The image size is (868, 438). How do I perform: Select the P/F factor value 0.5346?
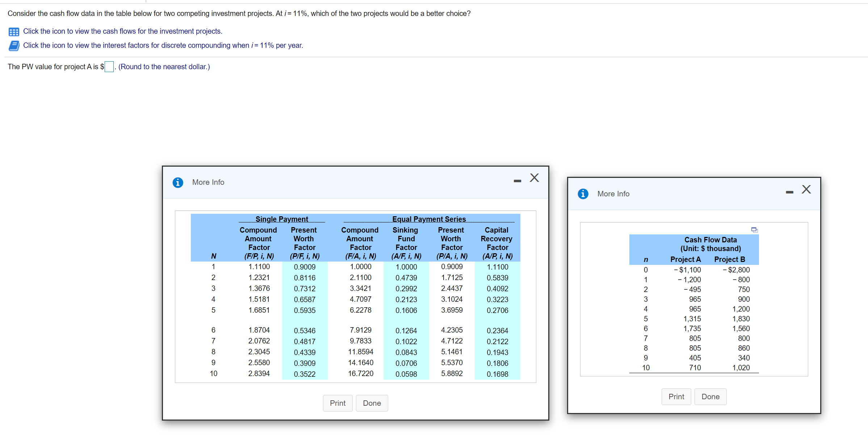click(x=305, y=331)
